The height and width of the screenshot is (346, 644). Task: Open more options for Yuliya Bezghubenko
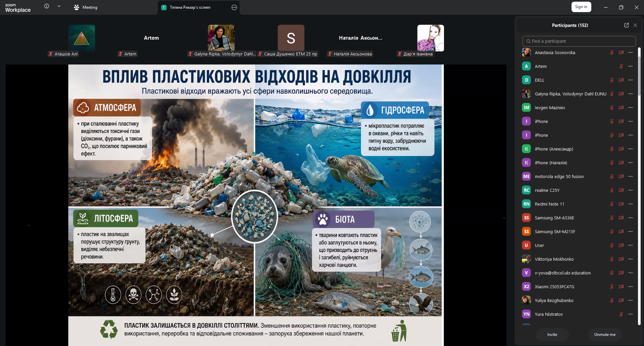tap(631, 300)
